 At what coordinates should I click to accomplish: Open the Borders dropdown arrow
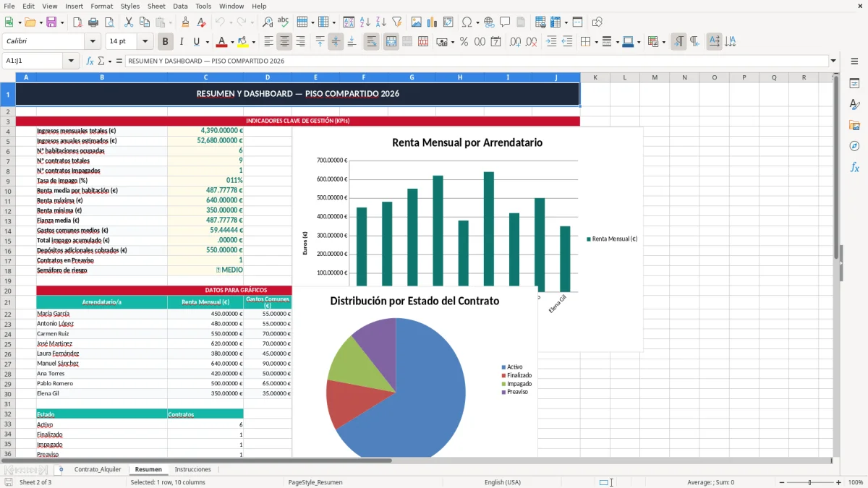595,42
